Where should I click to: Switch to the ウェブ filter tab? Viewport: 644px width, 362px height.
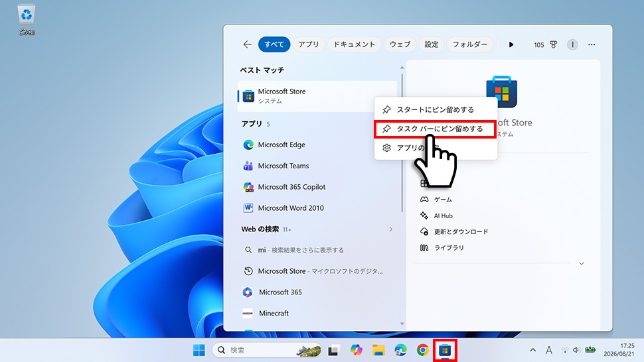tap(400, 44)
